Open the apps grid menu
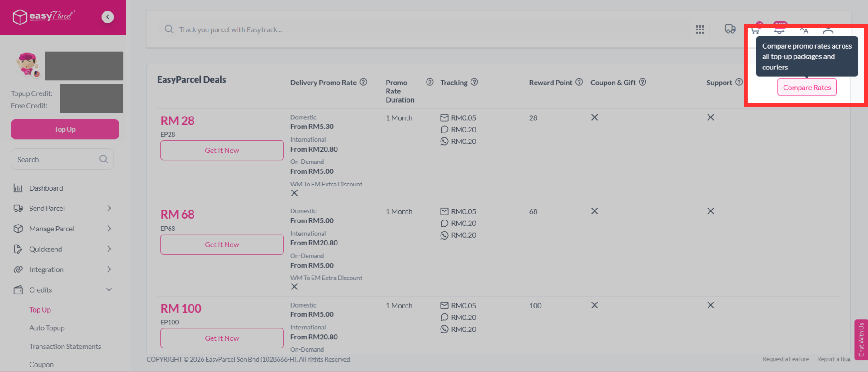The image size is (868, 372). point(700,29)
